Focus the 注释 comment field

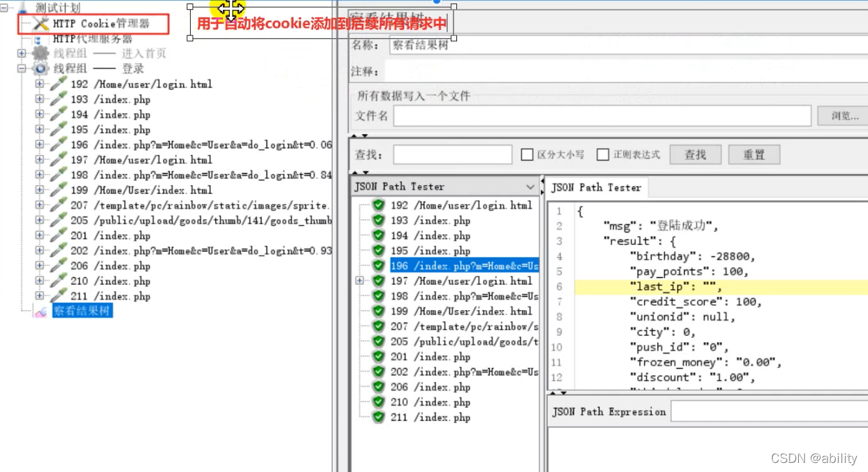[626, 71]
